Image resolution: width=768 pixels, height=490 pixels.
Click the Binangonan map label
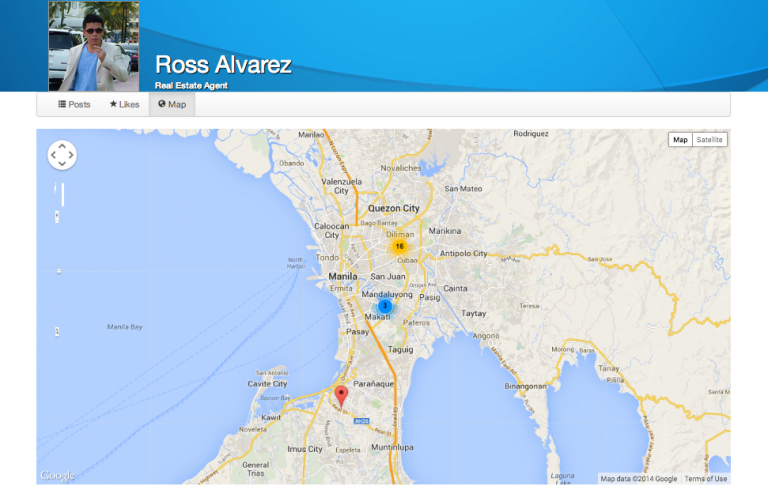[526, 386]
